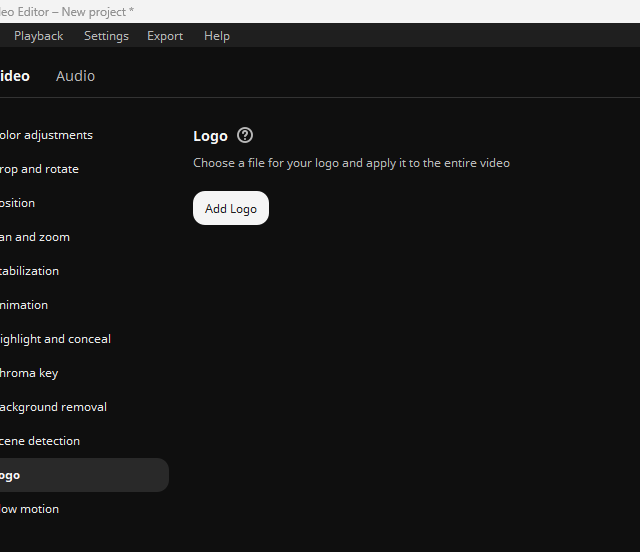Select Stabilization from the tool list
Screen dimensions: 640x552
point(30,271)
